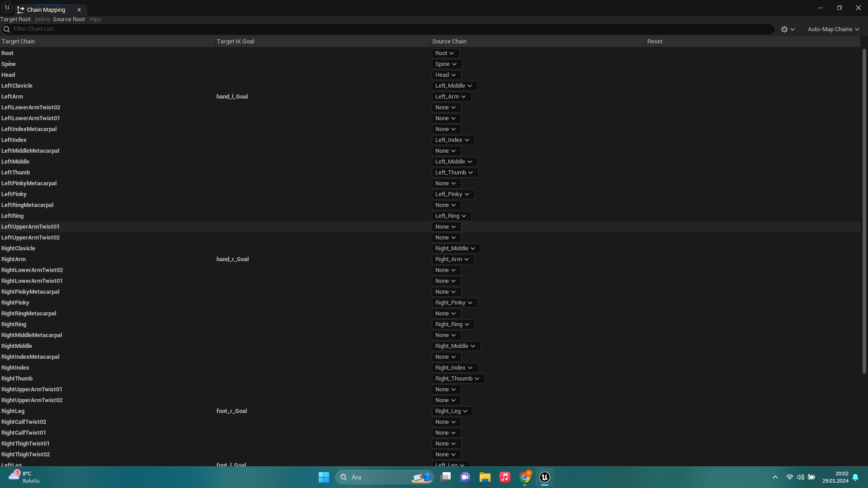Image resolution: width=868 pixels, height=488 pixels.
Task: Open the Apple Music taskbar icon
Action: [x=505, y=477]
